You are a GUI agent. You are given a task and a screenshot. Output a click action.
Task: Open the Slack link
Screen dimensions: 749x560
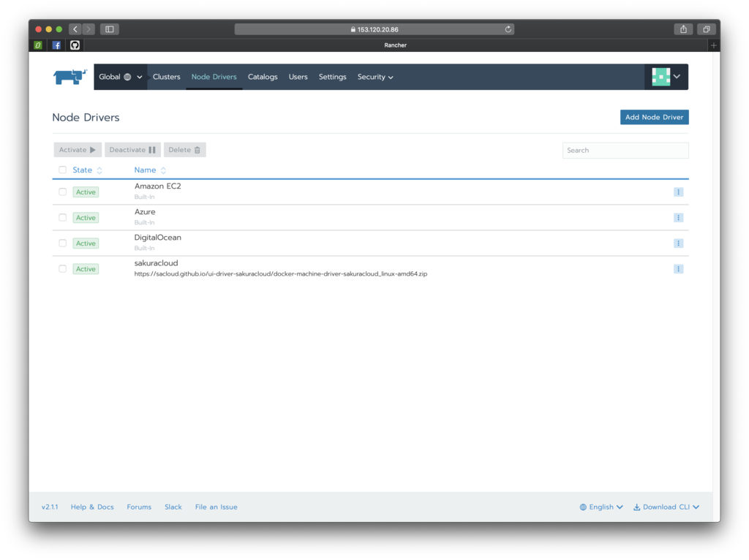(173, 507)
